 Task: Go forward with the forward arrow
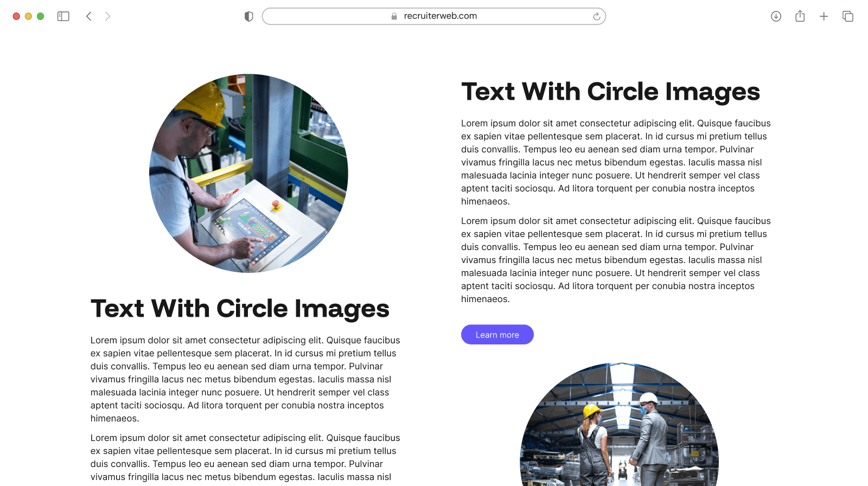point(107,16)
